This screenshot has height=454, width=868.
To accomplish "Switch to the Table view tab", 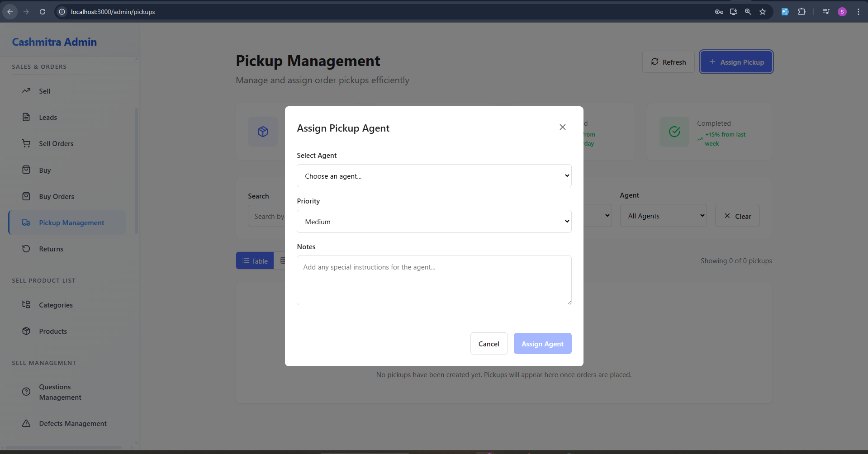I will pyautogui.click(x=255, y=261).
